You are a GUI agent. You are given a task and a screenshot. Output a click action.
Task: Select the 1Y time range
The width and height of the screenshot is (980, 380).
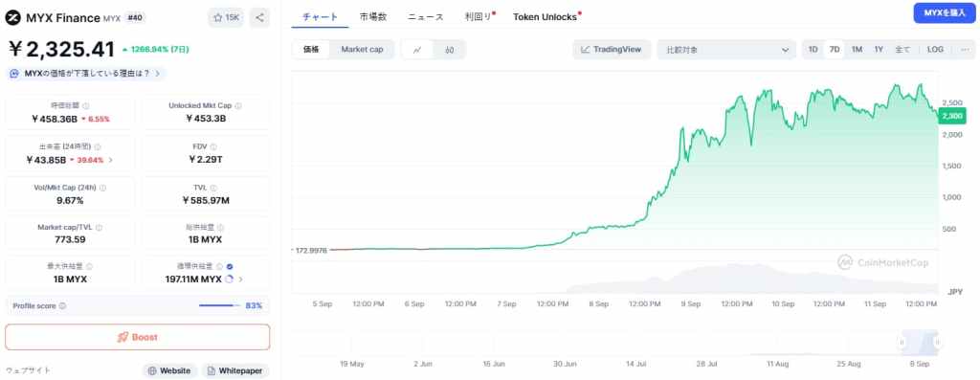click(879, 50)
